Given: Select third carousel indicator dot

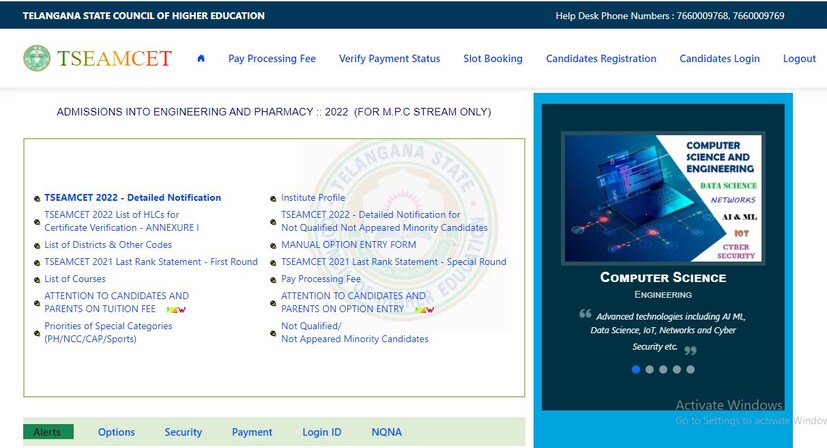Looking at the screenshot, I should click(663, 369).
